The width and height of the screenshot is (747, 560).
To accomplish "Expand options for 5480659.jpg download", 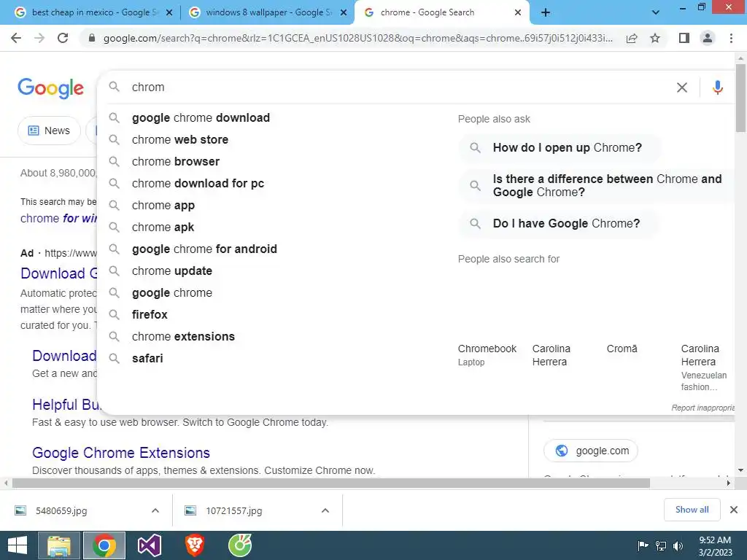I will 155,510.
